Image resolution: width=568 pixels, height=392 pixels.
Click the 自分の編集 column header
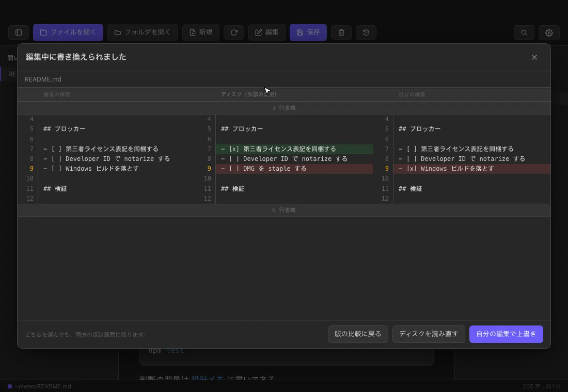412,94
